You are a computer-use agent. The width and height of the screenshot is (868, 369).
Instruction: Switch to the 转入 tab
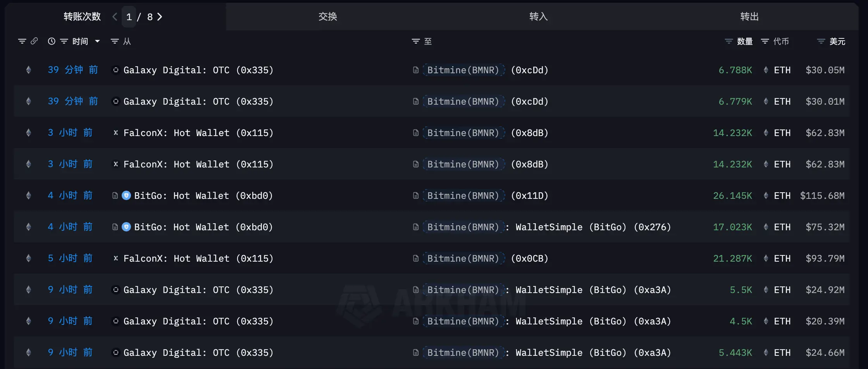click(539, 17)
